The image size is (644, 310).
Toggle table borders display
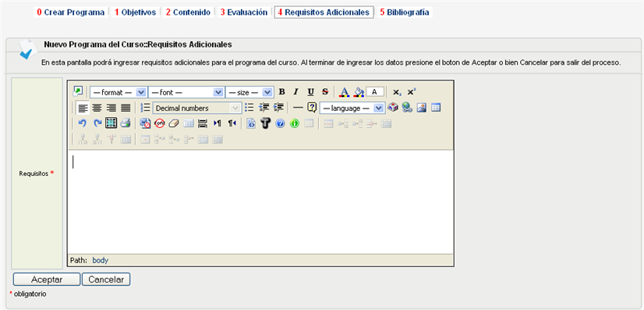point(188,123)
